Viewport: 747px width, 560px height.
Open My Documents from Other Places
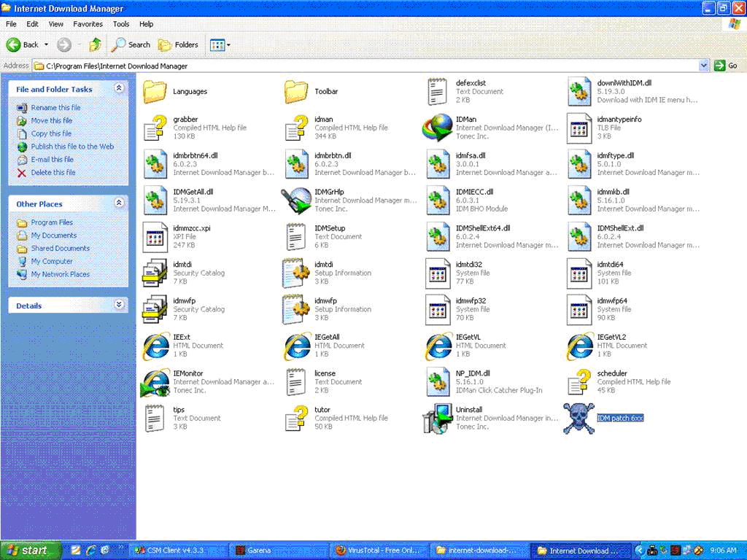[x=54, y=236]
